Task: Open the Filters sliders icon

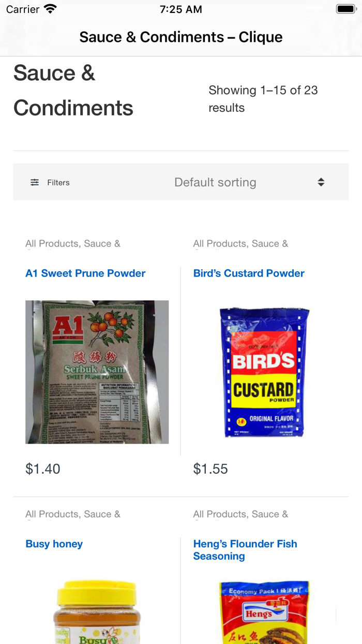Action: point(35,182)
